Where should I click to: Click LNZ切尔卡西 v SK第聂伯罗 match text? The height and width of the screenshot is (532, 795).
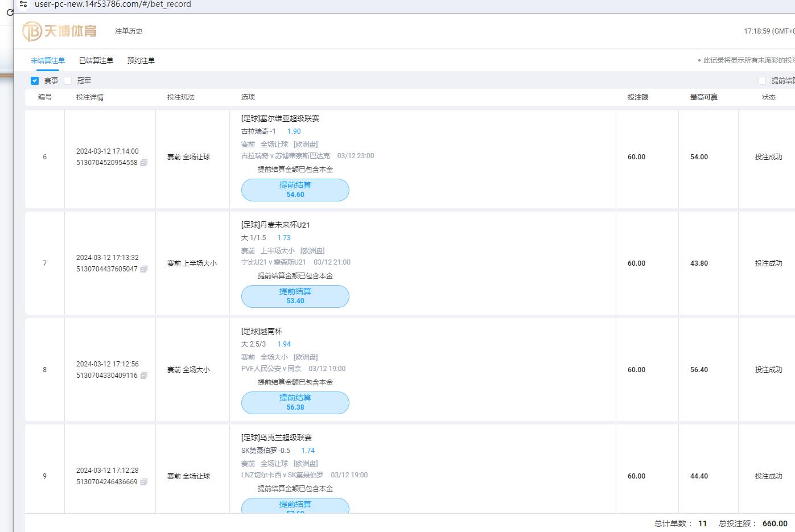click(x=282, y=475)
